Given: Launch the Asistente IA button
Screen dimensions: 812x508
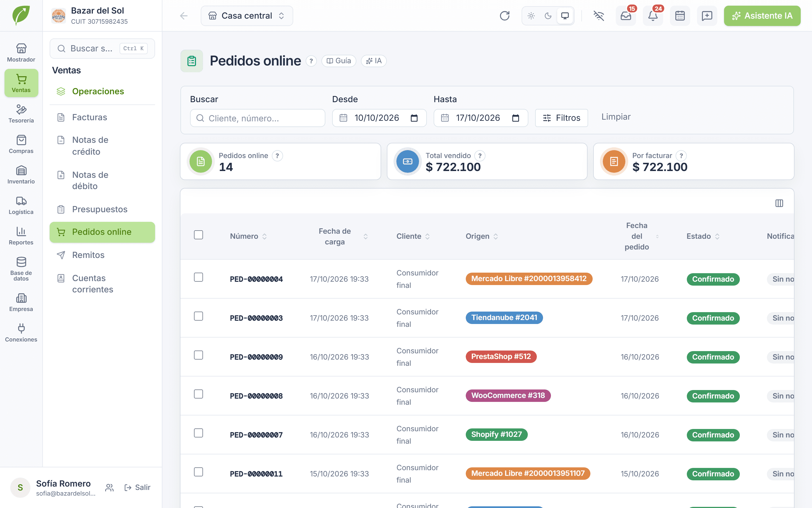Looking at the screenshot, I should tap(762, 16).
